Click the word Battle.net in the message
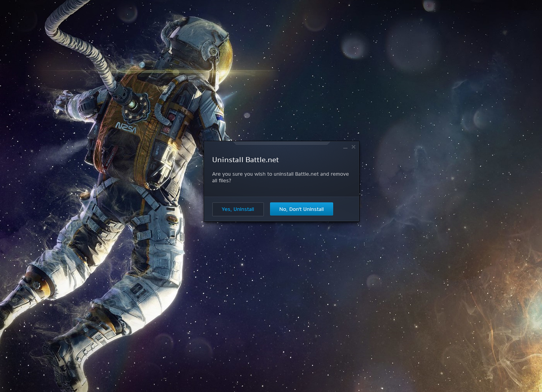542x392 pixels. (307, 174)
